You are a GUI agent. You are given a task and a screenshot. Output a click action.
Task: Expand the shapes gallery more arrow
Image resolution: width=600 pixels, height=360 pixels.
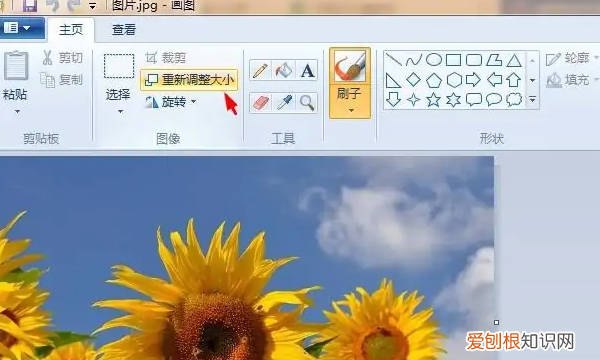532,99
